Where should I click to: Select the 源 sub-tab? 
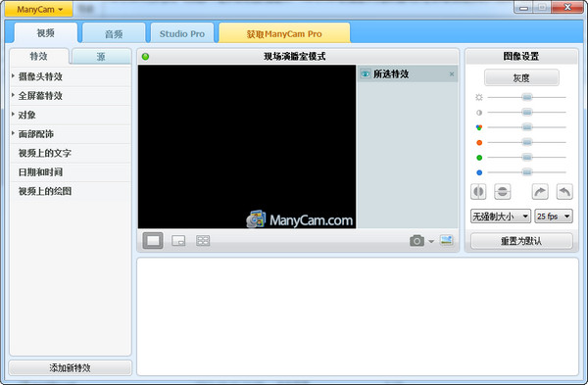click(101, 57)
